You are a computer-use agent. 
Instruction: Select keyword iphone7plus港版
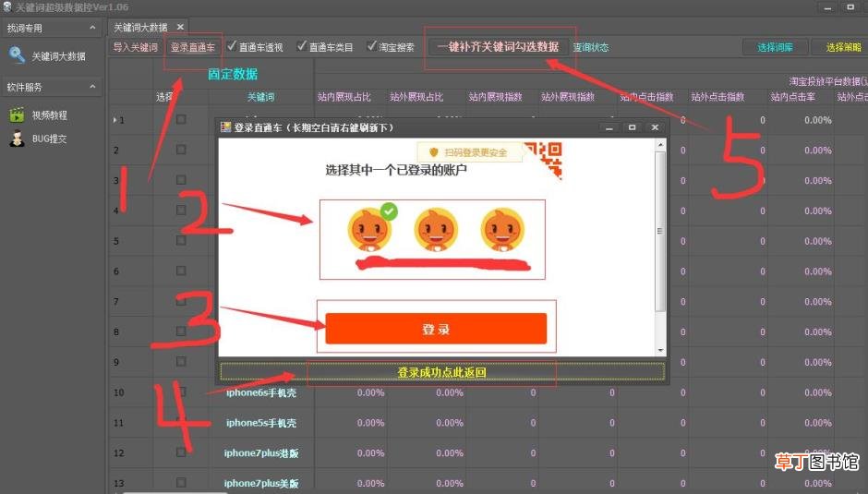(261, 453)
